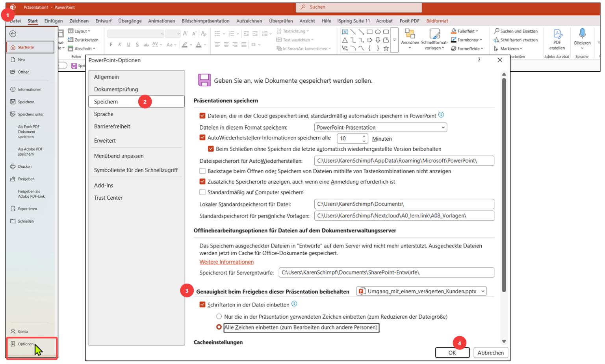This screenshot has height=364, width=605.
Task: Open file format dropdown PowerPoint-Präsentation
Action: tap(380, 127)
